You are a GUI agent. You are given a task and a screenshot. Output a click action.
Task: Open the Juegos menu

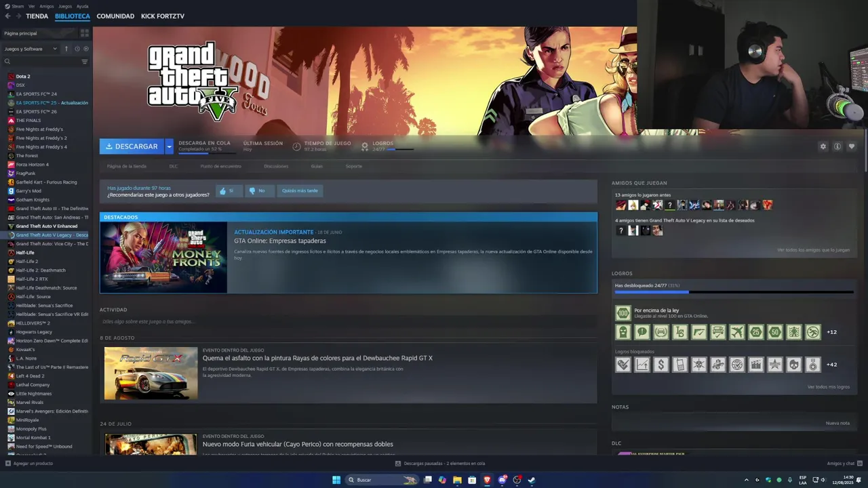coord(65,6)
